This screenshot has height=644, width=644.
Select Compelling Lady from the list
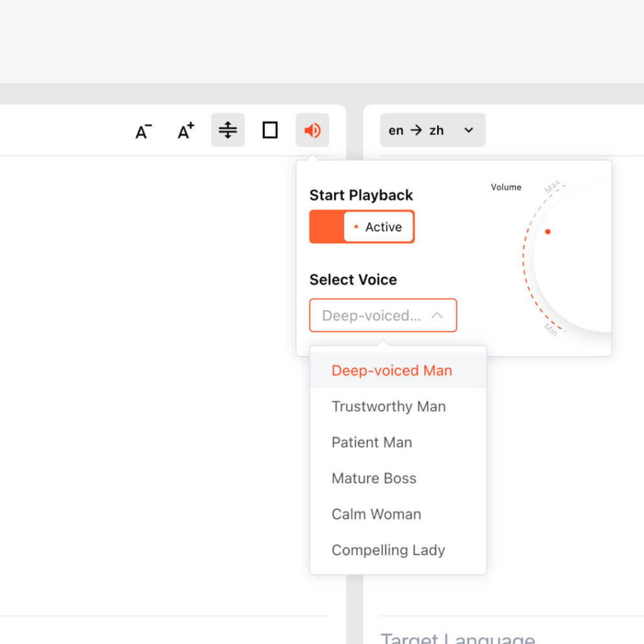click(x=388, y=550)
